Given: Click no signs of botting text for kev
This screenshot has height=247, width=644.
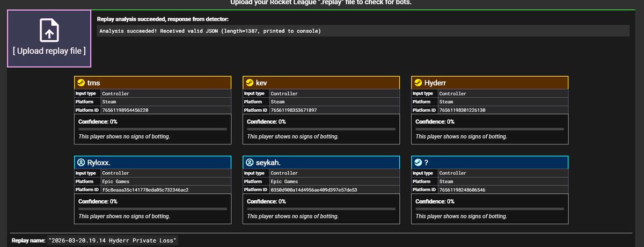Looking at the screenshot, I should (x=292, y=136).
